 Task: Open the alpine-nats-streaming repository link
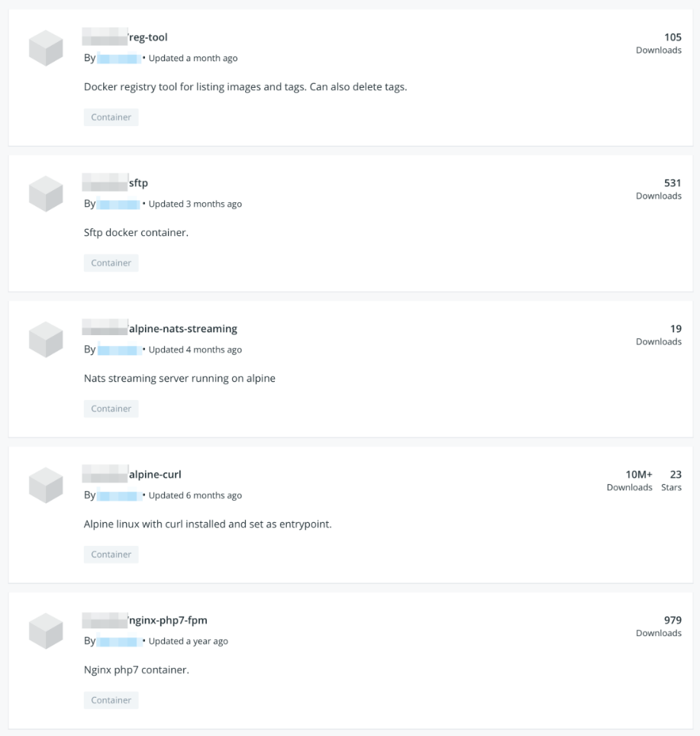pos(182,329)
